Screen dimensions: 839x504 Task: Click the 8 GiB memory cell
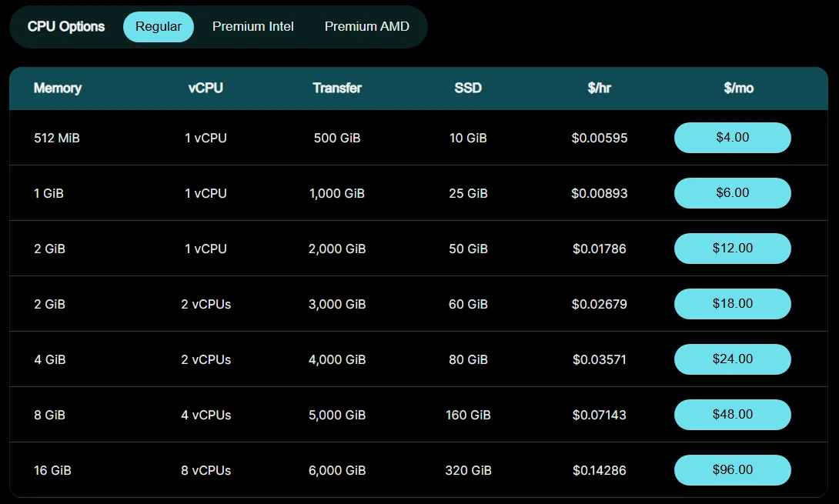(x=50, y=416)
